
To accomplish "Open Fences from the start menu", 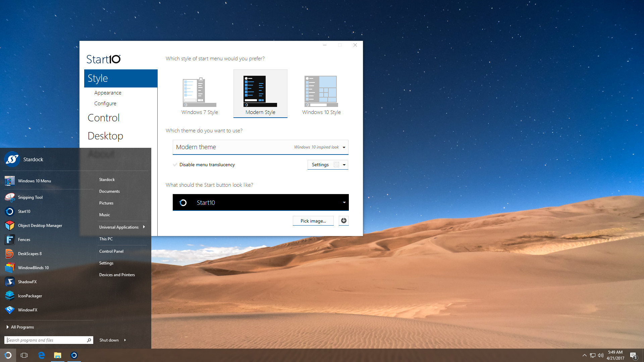I will 24,239.
